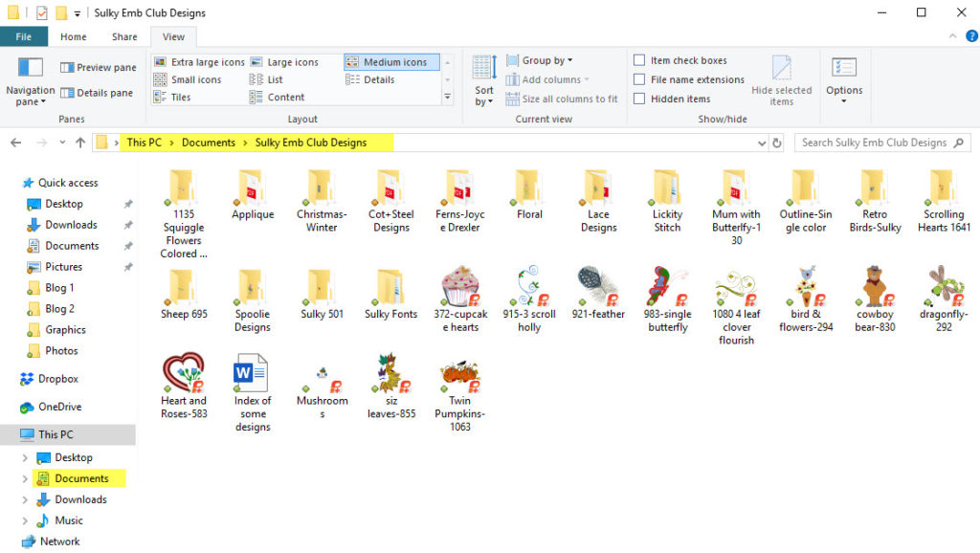Screen dimensions: 980x553
Task: Select the siz leaves-855 design file
Action: pyautogui.click(x=390, y=386)
